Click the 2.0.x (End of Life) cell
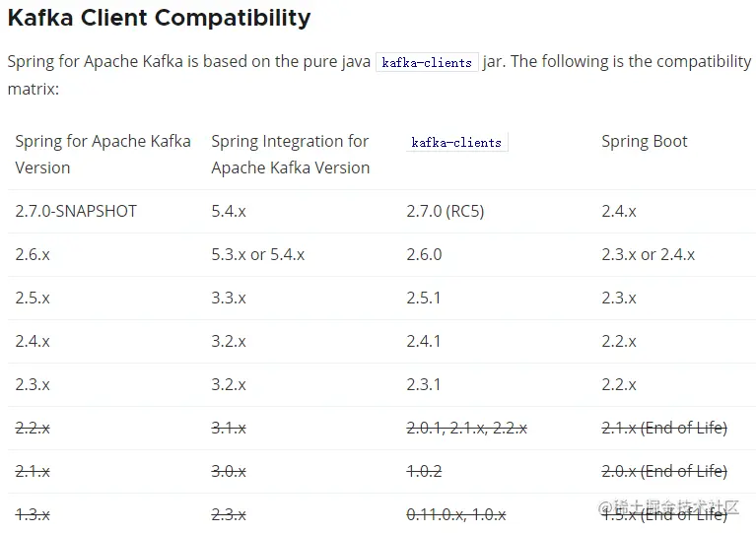 coord(664,471)
